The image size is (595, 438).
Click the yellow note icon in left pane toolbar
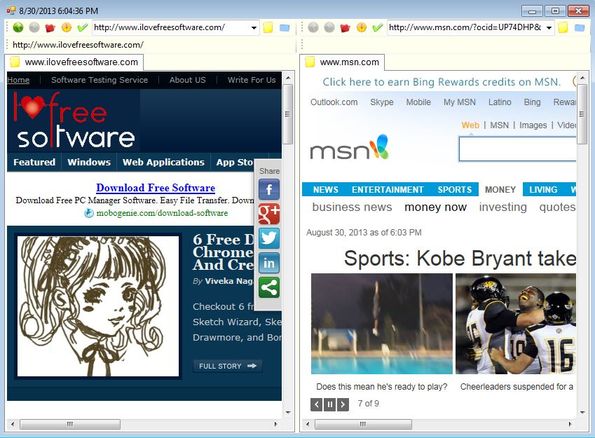268,28
